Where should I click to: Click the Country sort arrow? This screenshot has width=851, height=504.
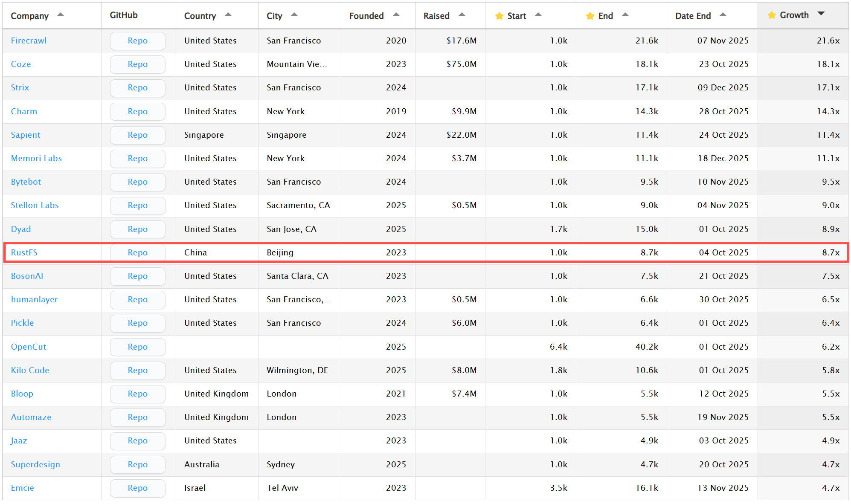[228, 15]
